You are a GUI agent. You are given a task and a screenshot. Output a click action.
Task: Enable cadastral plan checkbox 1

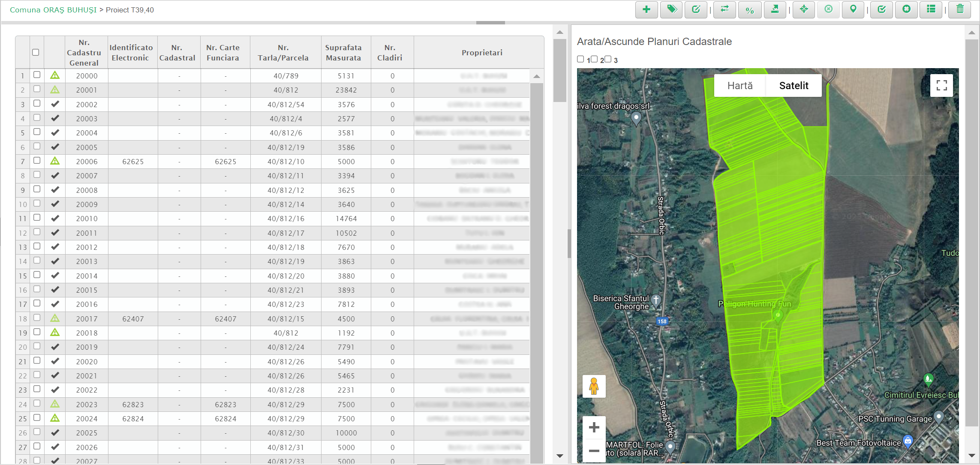580,59
